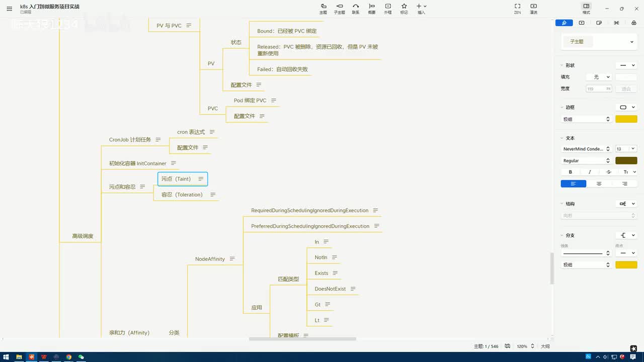Screen dimensions: 644x362
Task: Open the note icon on 容忍 (Toleration)
Action: (213, 195)
